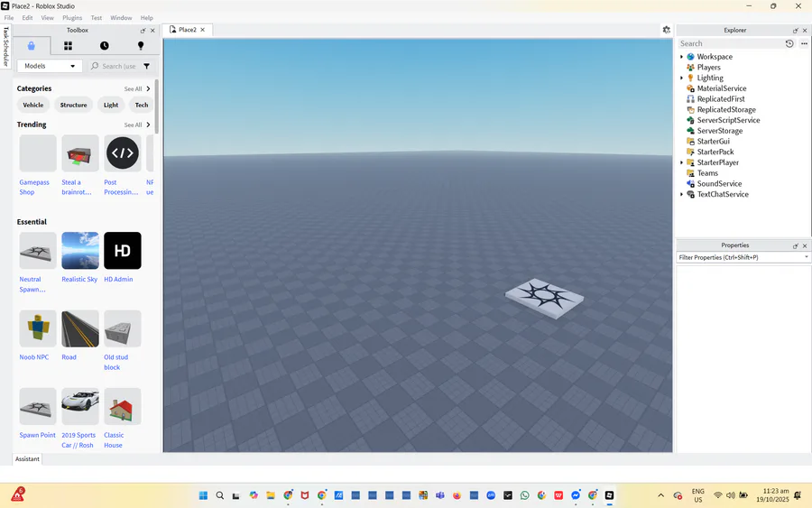Select the Old stud block thumbnail
The width and height of the screenshot is (812, 508).
(123, 328)
